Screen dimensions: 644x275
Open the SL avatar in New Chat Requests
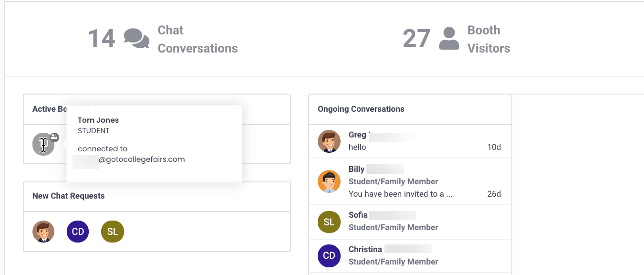[x=113, y=232]
